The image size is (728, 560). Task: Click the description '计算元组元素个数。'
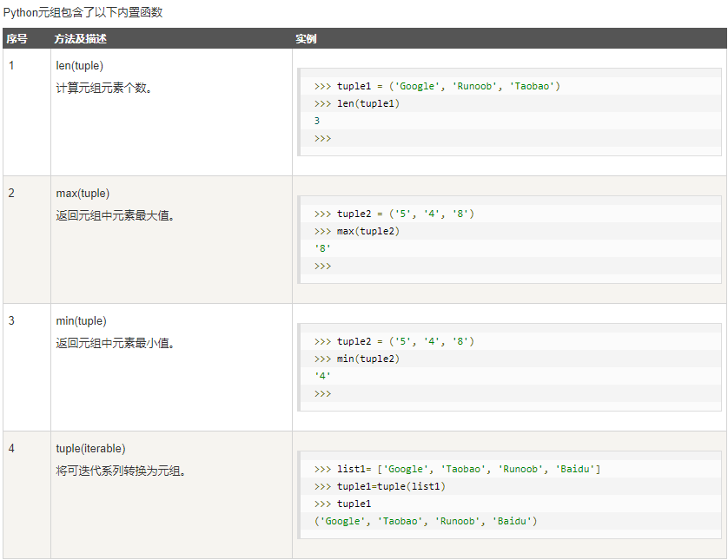click(x=104, y=88)
